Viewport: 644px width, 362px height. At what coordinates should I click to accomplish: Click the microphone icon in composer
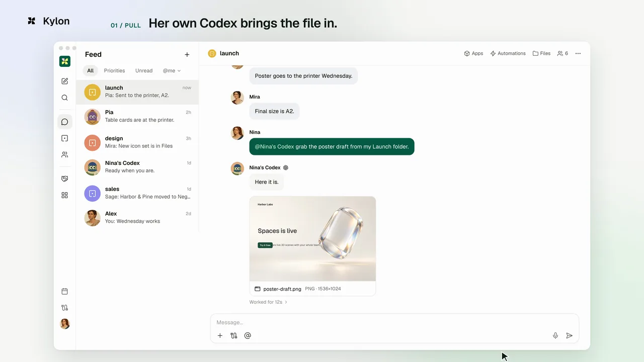pos(555,335)
